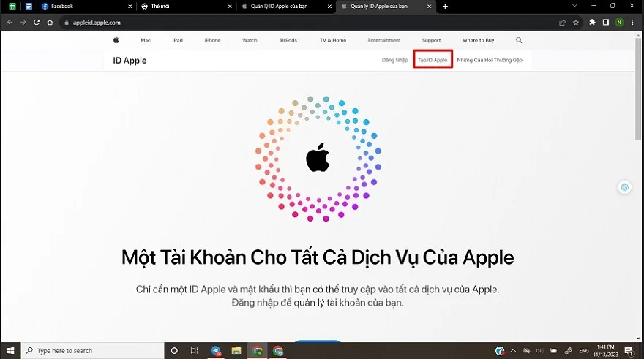The width and height of the screenshot is (644, 359).
Task: Reload the page with the refresh icon
Action: (x=37, y=23)
